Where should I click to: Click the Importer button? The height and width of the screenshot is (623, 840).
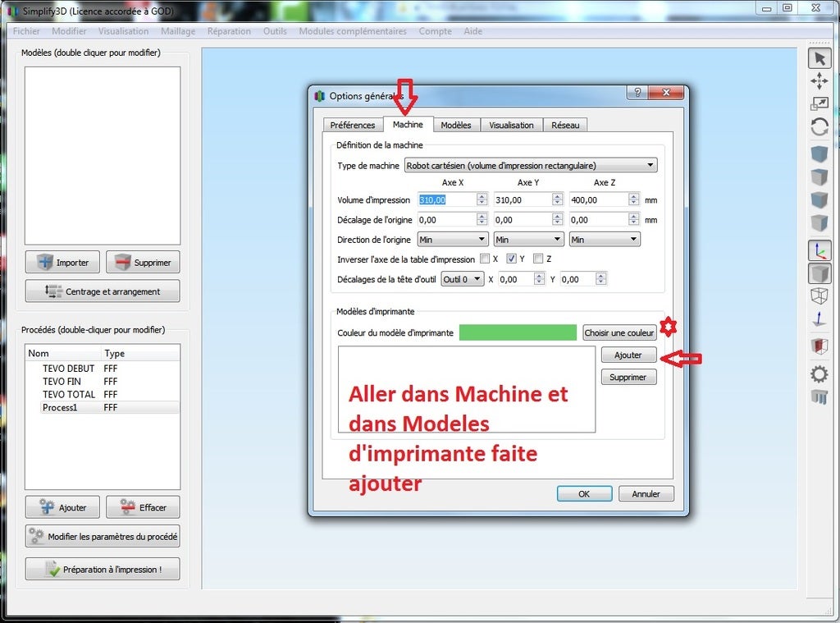coord(62,262)
